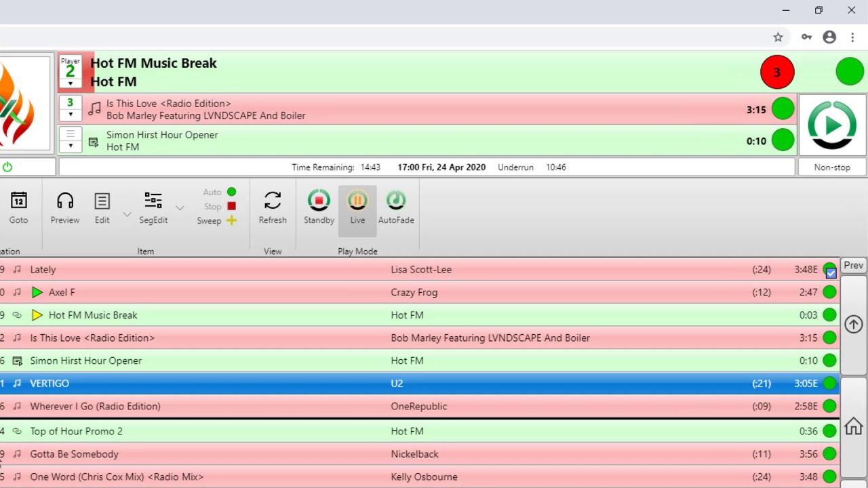Select the Wherever I Go (Radio Edition) row
868x488 pixels.
420,406
